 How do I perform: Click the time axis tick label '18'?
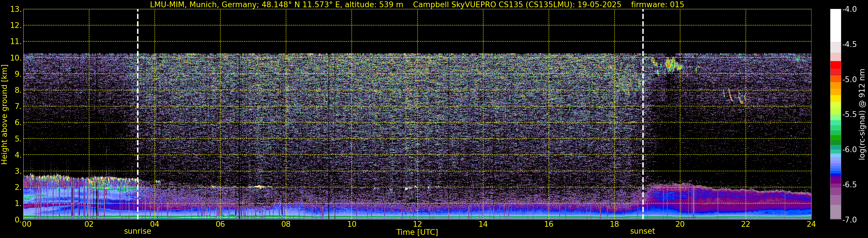pos(614,224)
